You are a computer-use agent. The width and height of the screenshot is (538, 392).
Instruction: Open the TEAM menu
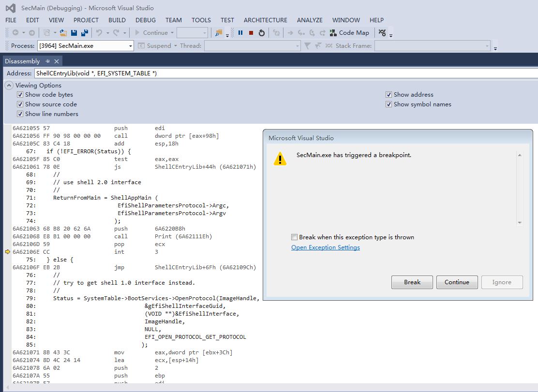(174, 20)
